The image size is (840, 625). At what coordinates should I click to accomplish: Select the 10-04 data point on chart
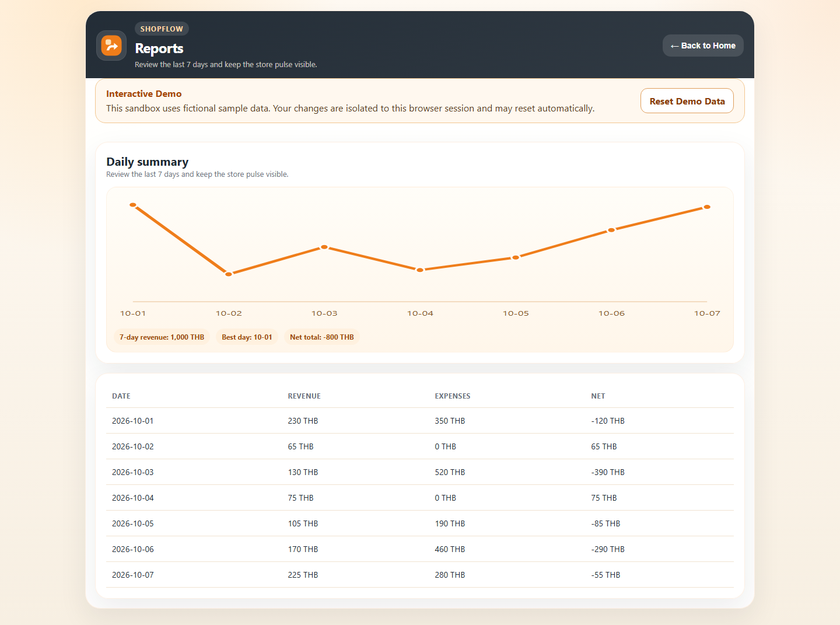click(x=420, y=270)
